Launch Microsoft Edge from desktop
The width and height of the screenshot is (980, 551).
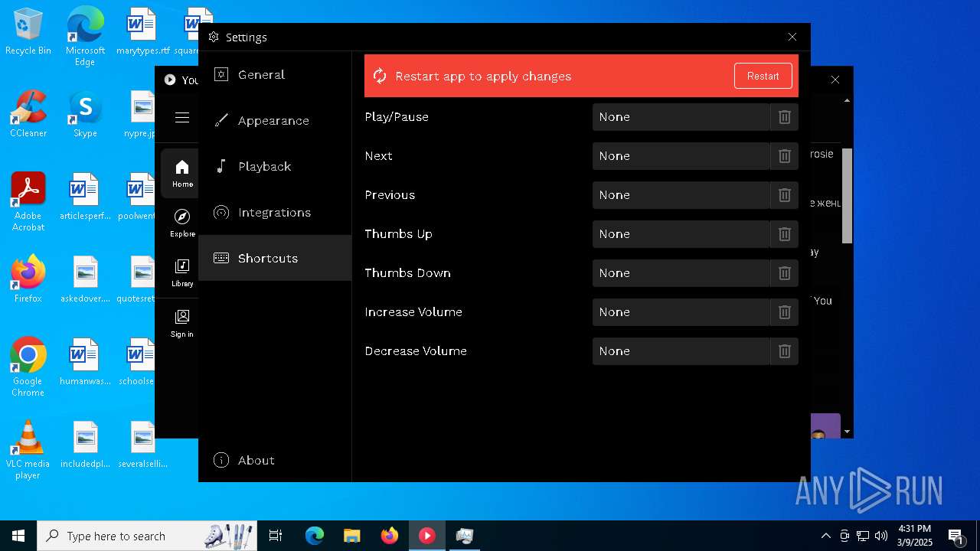click(85, 36)
